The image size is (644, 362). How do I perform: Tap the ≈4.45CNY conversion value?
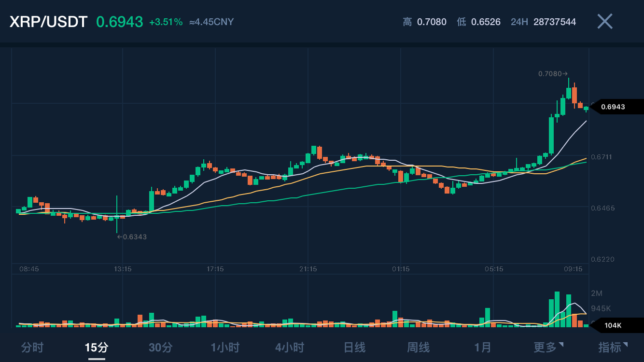(211, 22)
